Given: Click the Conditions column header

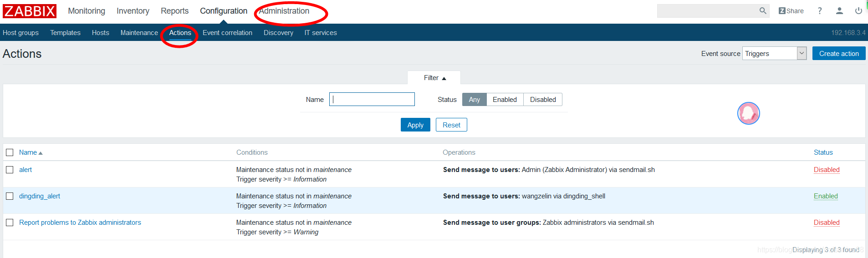Looking at the screenshot, I should click(x=252, y=152).
